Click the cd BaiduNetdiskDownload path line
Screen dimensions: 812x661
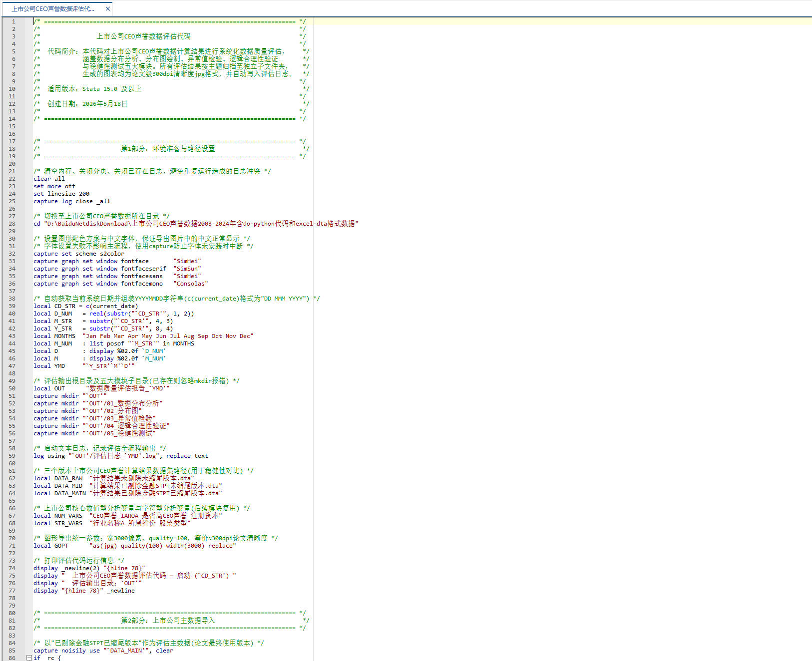coord(196,224)
